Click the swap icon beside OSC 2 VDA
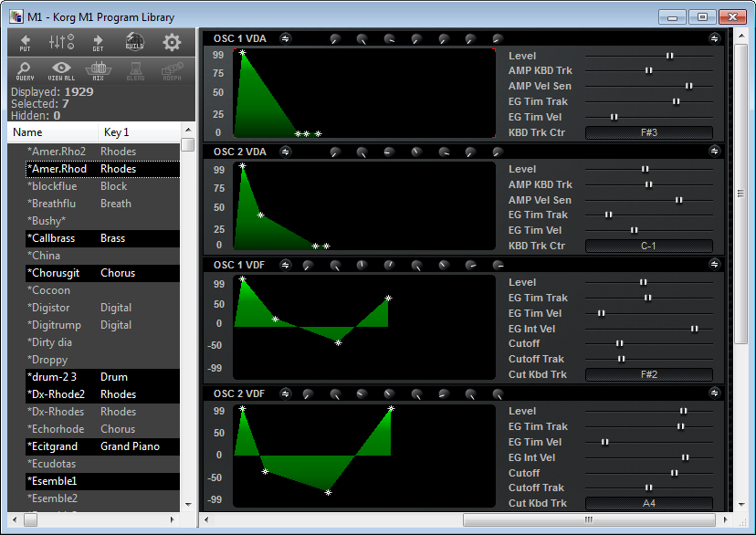The image size is (756, 535). (286, 152)
